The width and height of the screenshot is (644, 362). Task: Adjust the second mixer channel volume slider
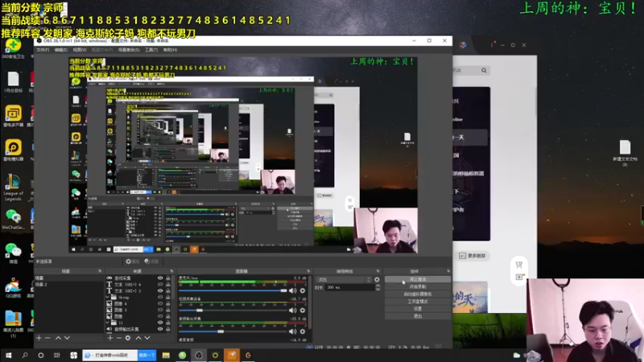[x=233, y=311]
